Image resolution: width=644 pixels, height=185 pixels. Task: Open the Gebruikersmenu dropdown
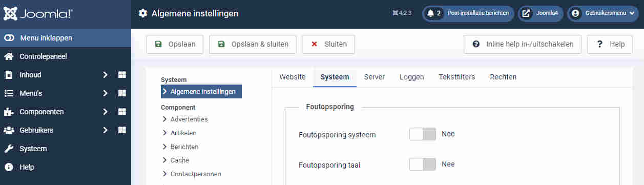pyautogui.click(x=603, y=14)
